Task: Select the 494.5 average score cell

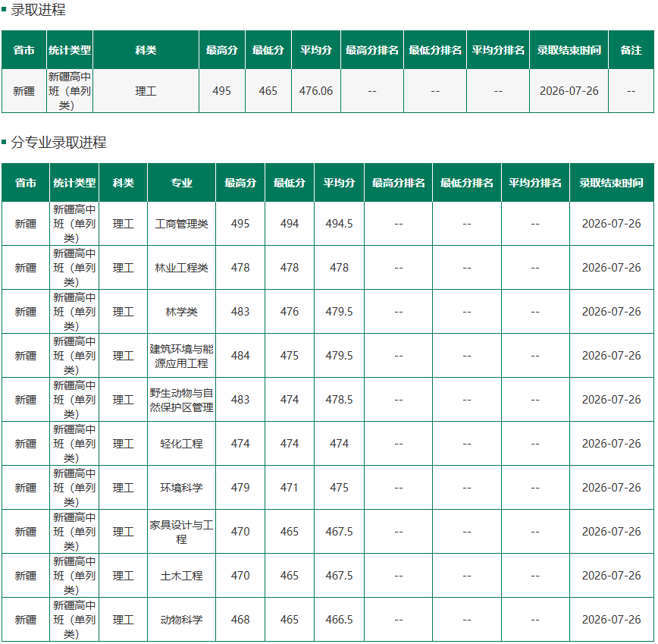Action: coord(339,224)
